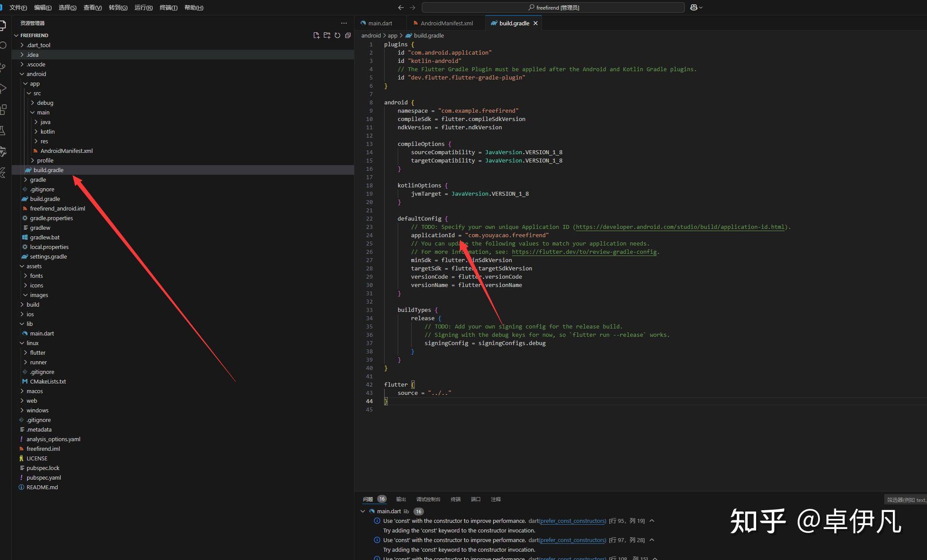Switch to the main.dart editor tab

tap(380, 23)
